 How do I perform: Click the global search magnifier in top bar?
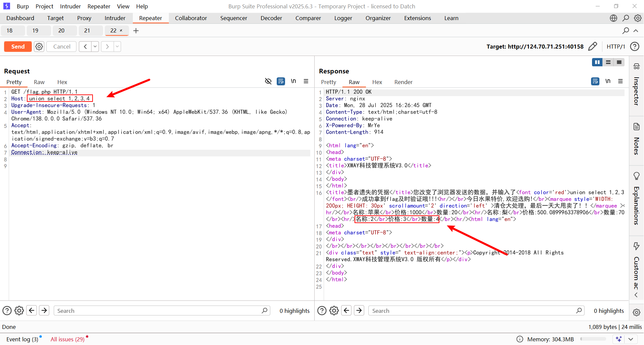626,18
